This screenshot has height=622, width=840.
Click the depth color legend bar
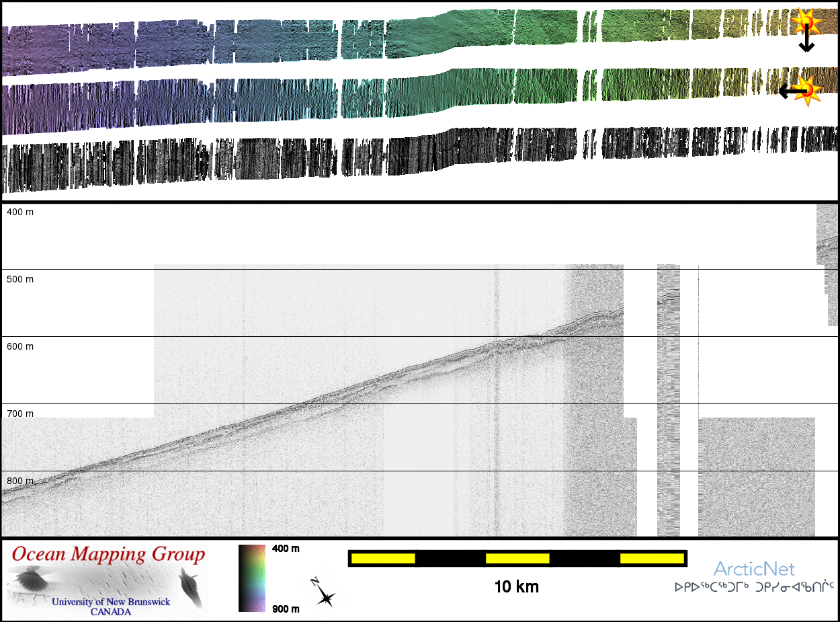[x=252, y=578]
